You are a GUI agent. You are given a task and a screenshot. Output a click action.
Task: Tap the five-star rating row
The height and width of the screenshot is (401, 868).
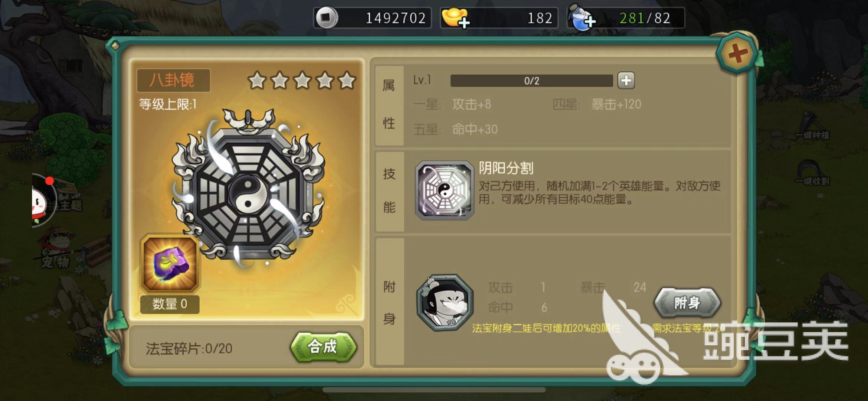pyautogui.click(x=302, y=81)
